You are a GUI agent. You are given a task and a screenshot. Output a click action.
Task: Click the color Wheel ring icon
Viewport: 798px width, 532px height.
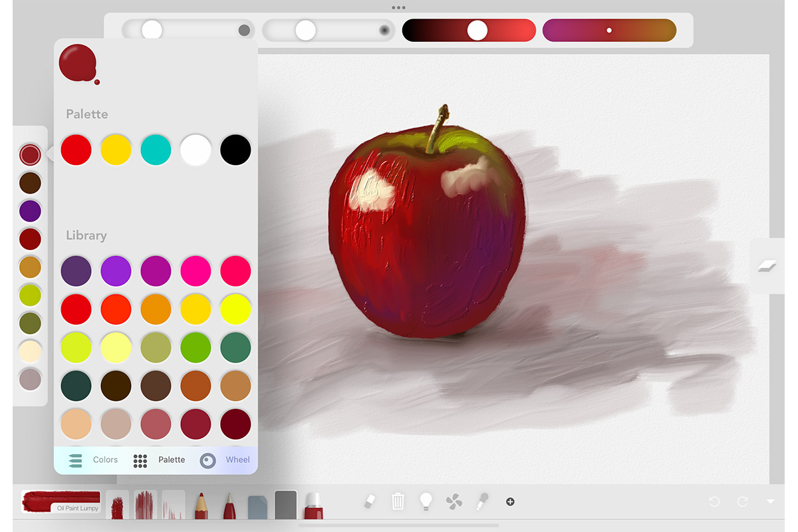click(x=208, y=460)
